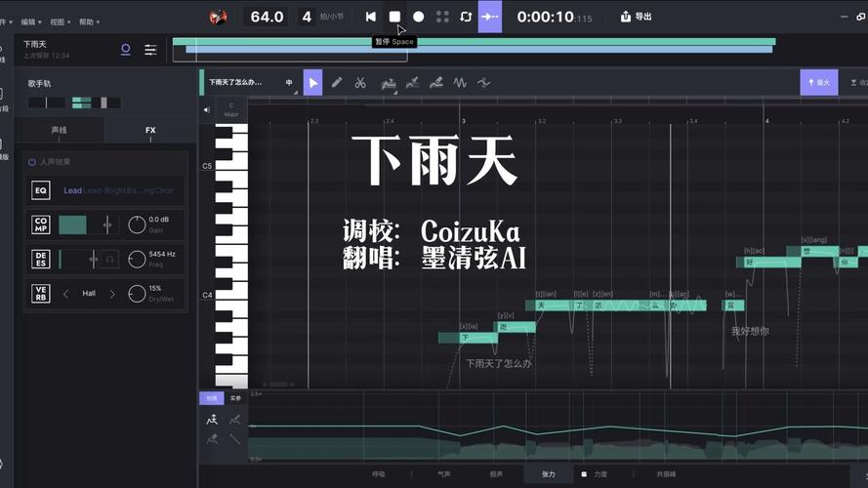Select the blue clip in the overview timeline
The image size is (868, 488).
coord(478,49)
